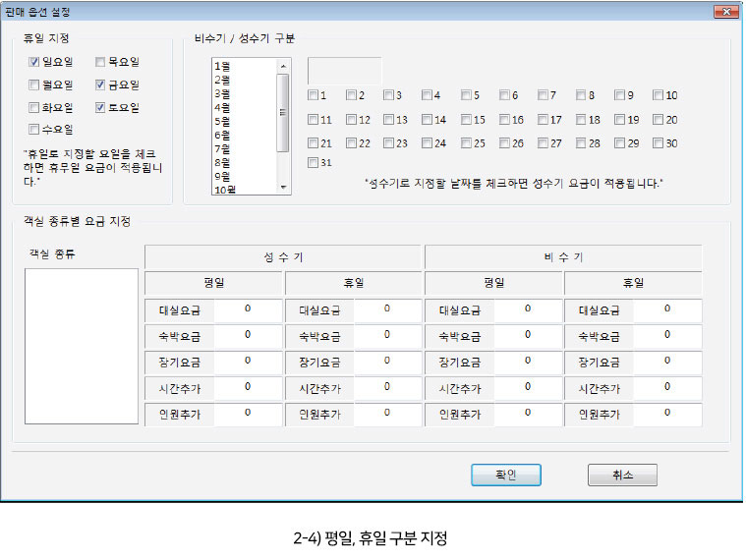Edit 성수기 휴일 인원추가 value
The width and height of the screenshot is (746, 560).
click(387, 414)
